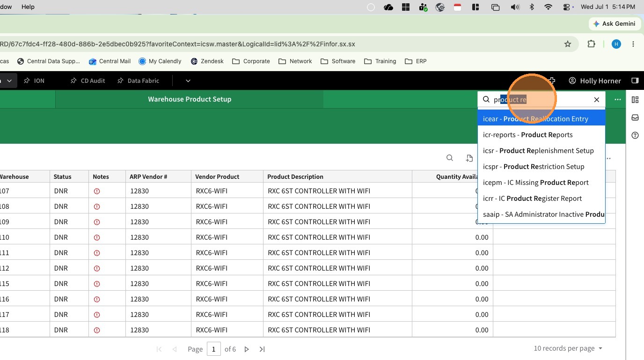This screenshot has height=360, width=644.
Task: Open the notes alert icon in row 110
Action: (x=97, y=237)
